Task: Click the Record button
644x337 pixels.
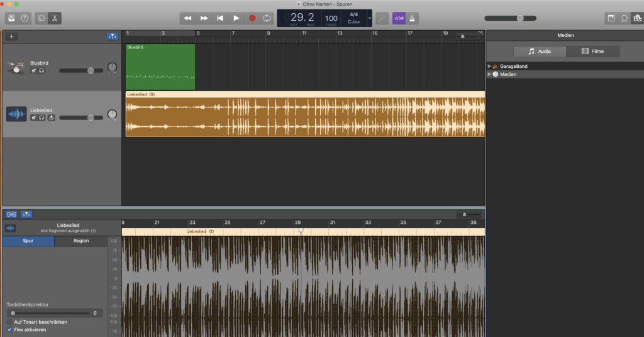Action: point(252,18)
